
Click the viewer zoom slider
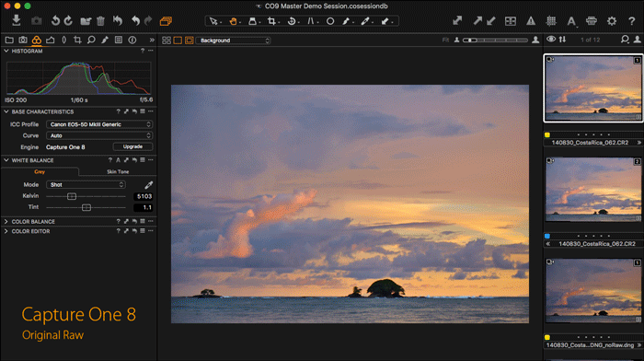[495, 40]
